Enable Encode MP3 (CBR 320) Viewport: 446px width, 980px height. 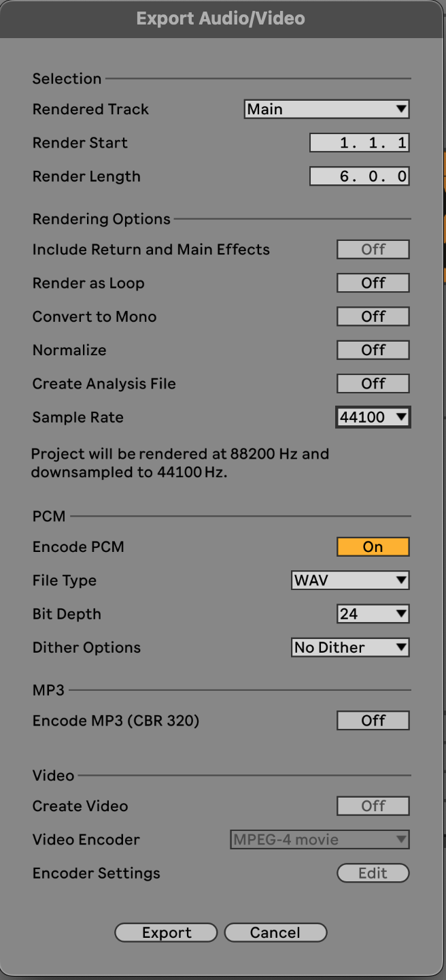(x=373, y=720)
